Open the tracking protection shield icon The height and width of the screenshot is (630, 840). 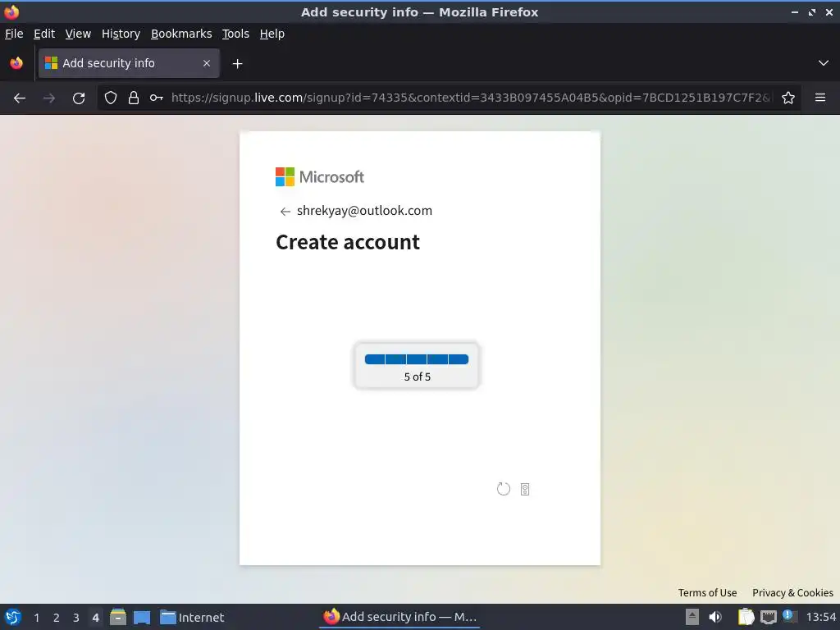(111, 98)
